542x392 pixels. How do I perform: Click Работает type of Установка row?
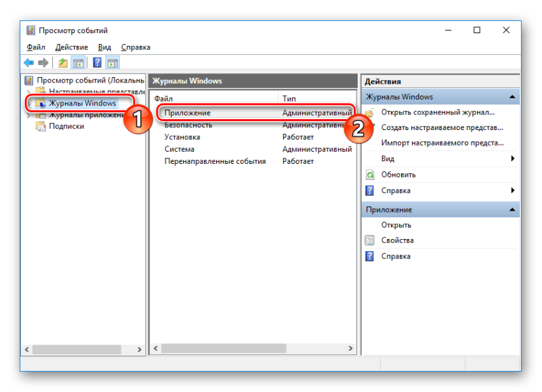298,137
